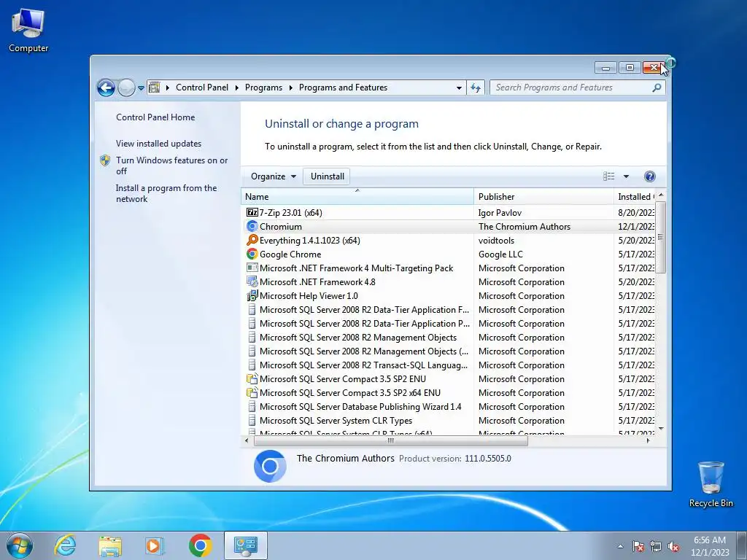Open the Organize menu
This screenshot has width=747, height=560.
tap(274, 176)
